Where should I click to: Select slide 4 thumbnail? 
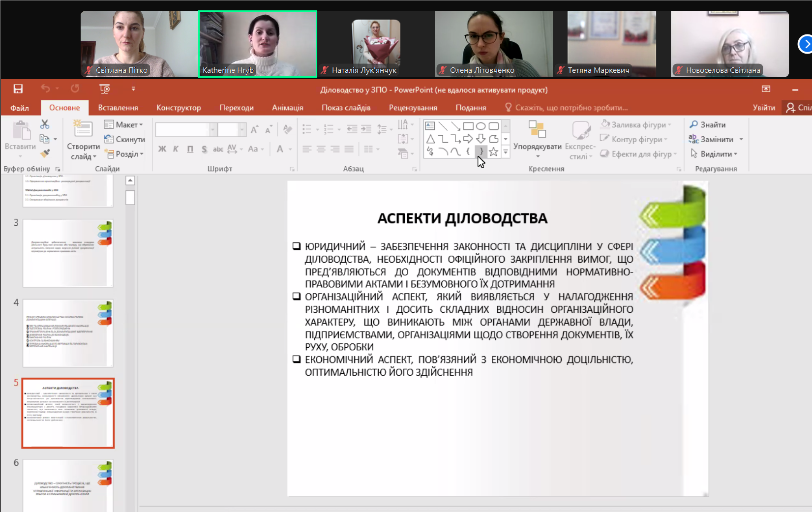click(x=68, y=333)
